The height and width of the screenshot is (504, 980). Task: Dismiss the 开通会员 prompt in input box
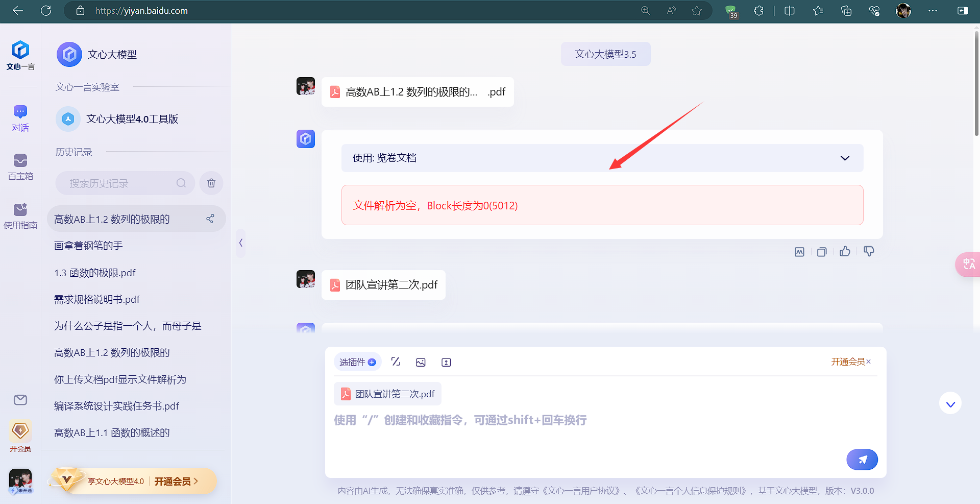(x=868, y=362)
